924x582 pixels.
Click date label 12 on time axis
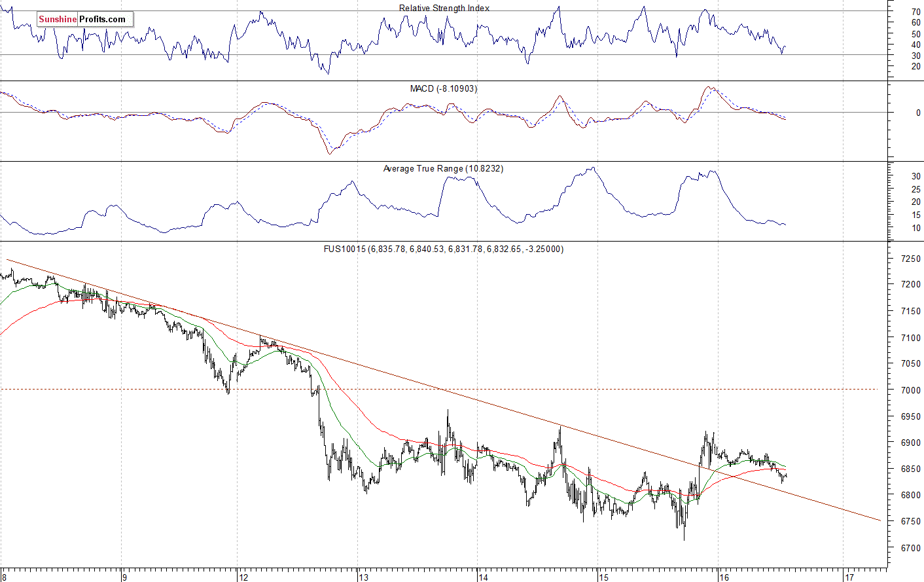pyautogui.click(x=243, y=577)
